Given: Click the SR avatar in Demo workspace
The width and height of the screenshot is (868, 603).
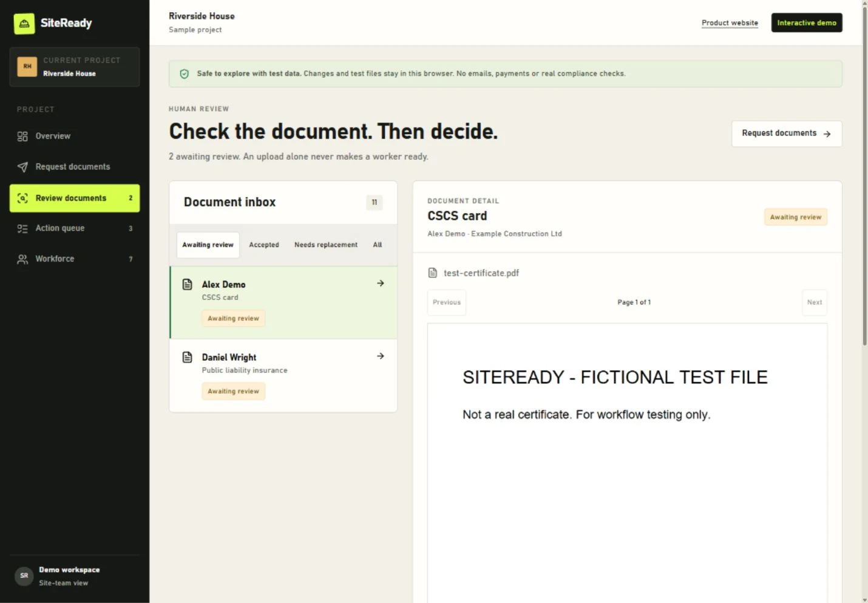Looking at the screenshot, I should (24, 576).
